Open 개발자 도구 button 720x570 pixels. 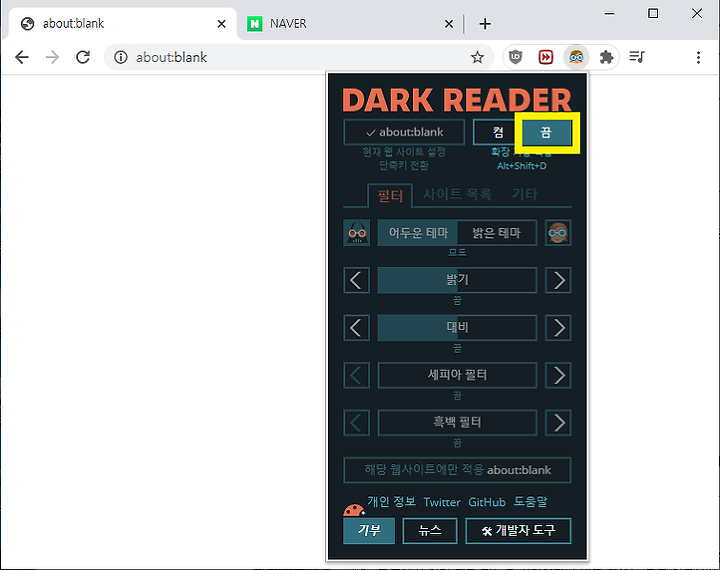click(x=518, y=530)
